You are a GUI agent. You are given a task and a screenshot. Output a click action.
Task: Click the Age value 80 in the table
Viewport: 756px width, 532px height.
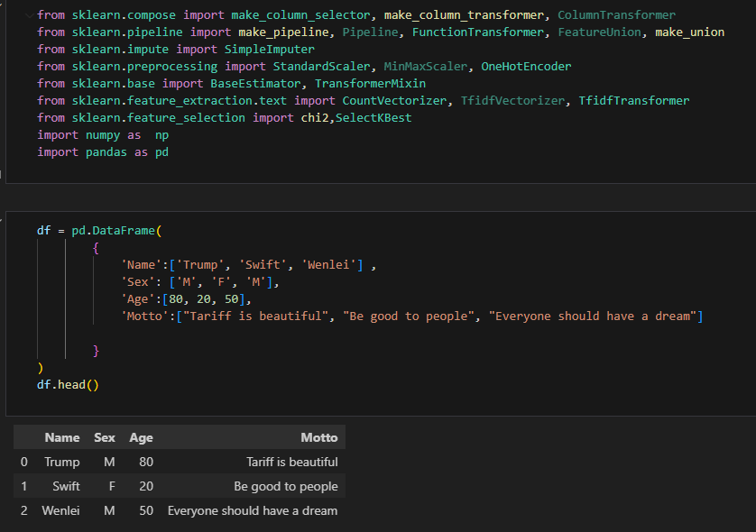(x=146, y=463)
